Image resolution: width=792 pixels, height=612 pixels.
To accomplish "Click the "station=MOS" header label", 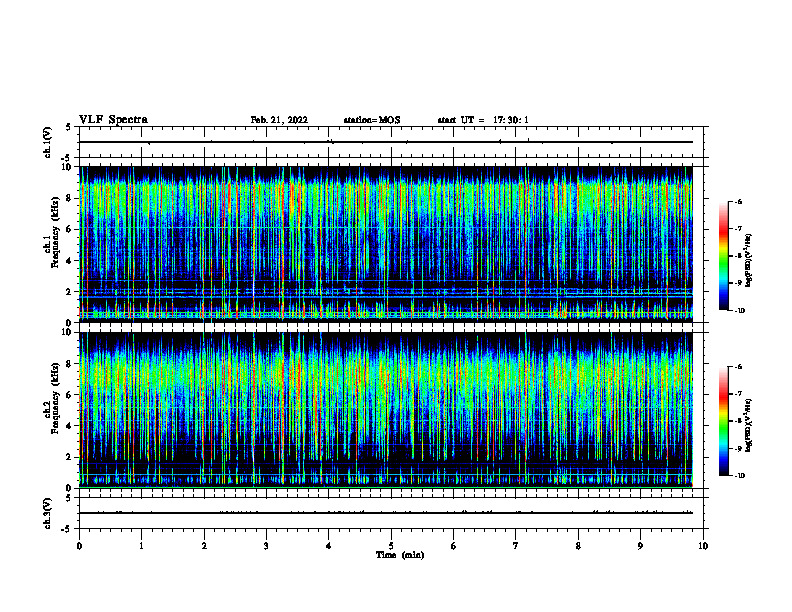I will tap(372, 120).
